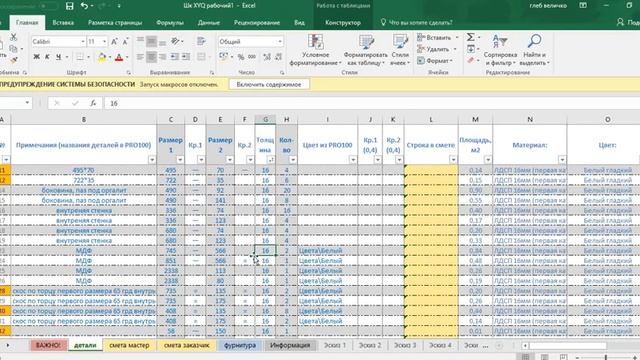Image resolution: width=640 pixels, height=360 pixels.
Task: Open Conditional Formatting (Условное форматирование)
Action: [315, 50]
